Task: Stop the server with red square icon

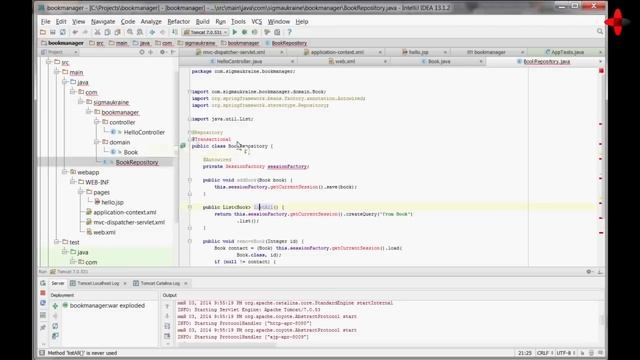Action: (x=43, y=293)
